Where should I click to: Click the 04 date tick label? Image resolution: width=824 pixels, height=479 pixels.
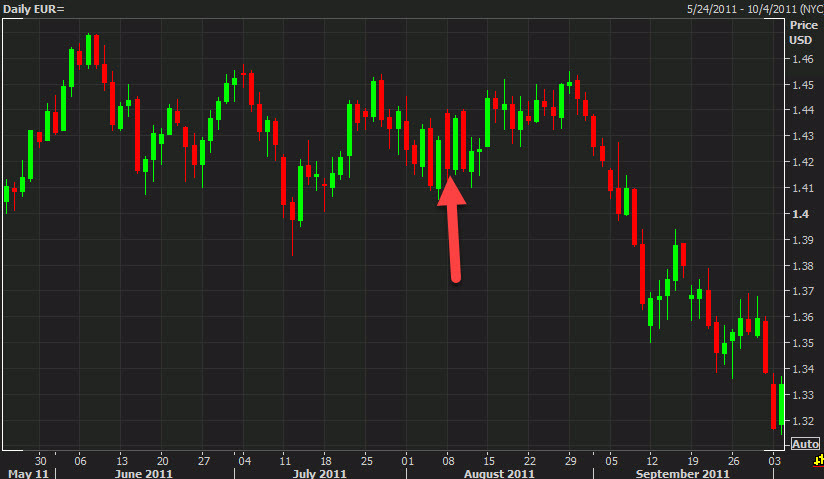(244, 461)
